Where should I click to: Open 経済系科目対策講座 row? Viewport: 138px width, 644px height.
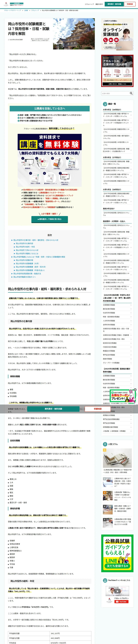click(117, 343)
